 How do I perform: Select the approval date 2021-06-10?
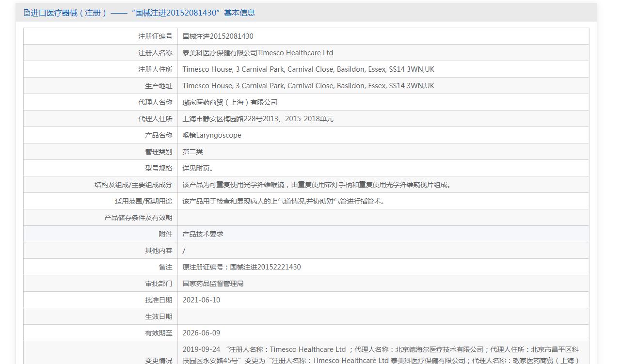click(201, 300)
